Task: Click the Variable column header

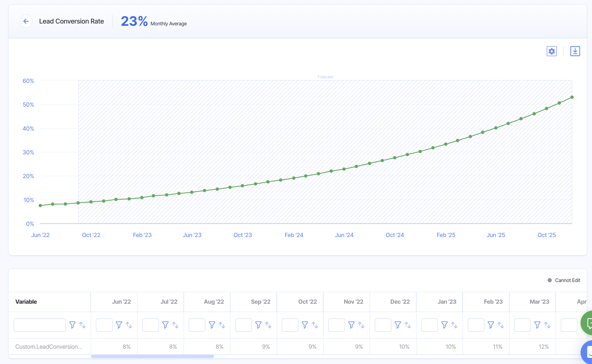Action: 26,302
